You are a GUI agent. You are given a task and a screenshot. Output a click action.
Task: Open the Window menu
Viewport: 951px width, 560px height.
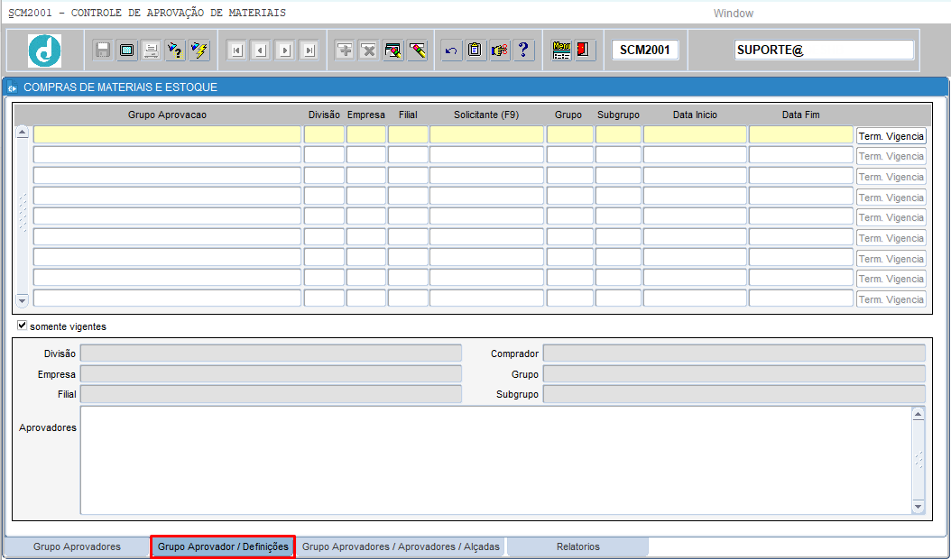[734, 14]
